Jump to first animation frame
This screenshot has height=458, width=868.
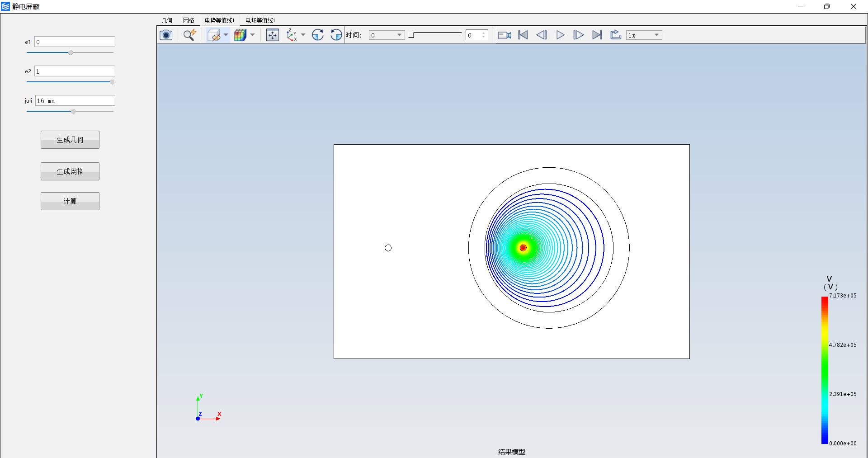click(x=523, y=35)
